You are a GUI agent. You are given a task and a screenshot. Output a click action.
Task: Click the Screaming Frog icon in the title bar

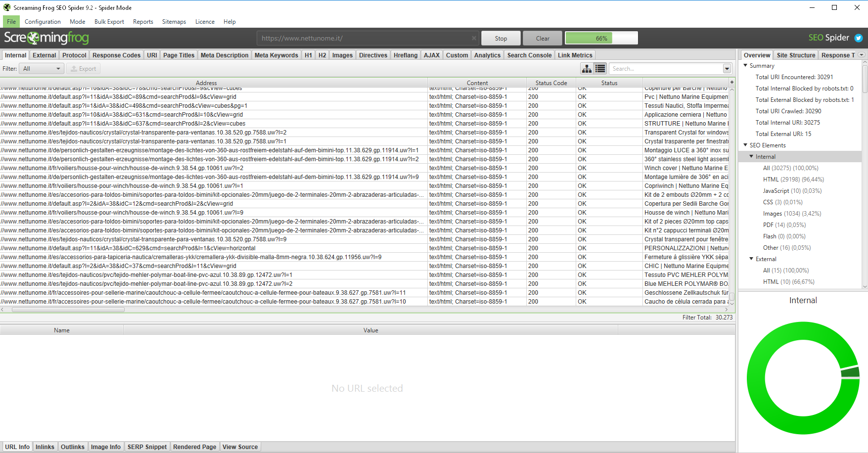pyautogui.click(x=7, y=7)
